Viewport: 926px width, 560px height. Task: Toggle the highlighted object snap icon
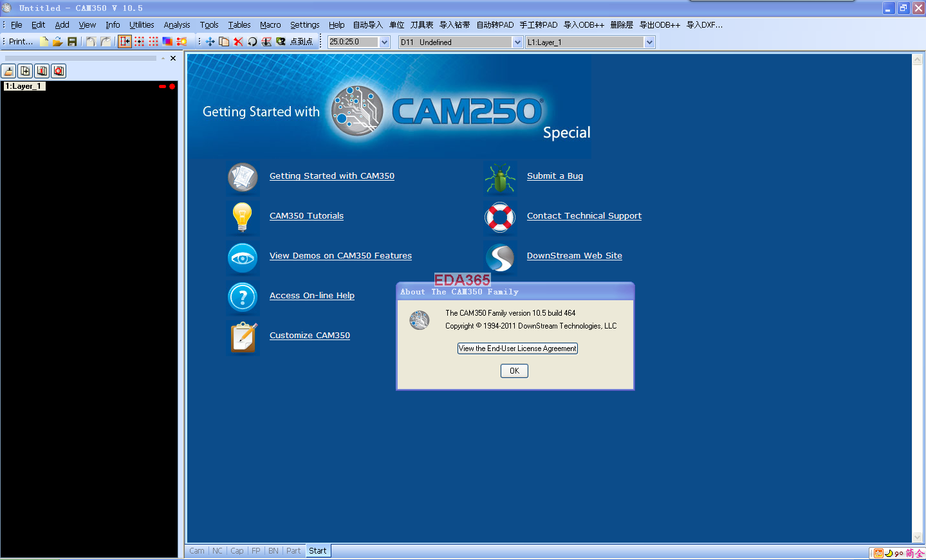tap(125, 42)
